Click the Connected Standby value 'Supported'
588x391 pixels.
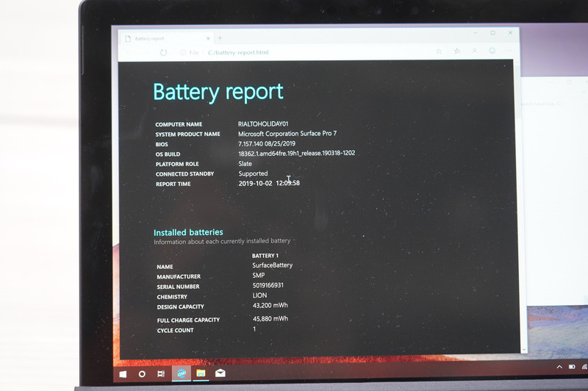tap(253, 173)
